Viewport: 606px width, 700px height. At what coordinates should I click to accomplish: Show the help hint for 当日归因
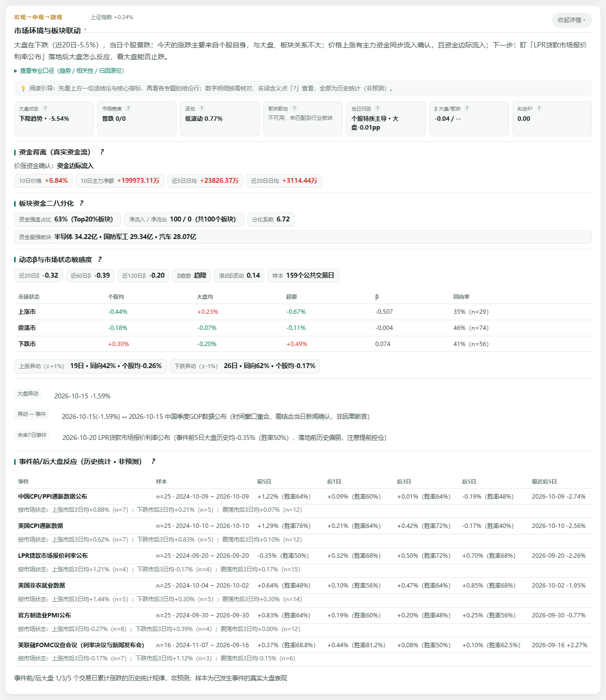[378, 109]
